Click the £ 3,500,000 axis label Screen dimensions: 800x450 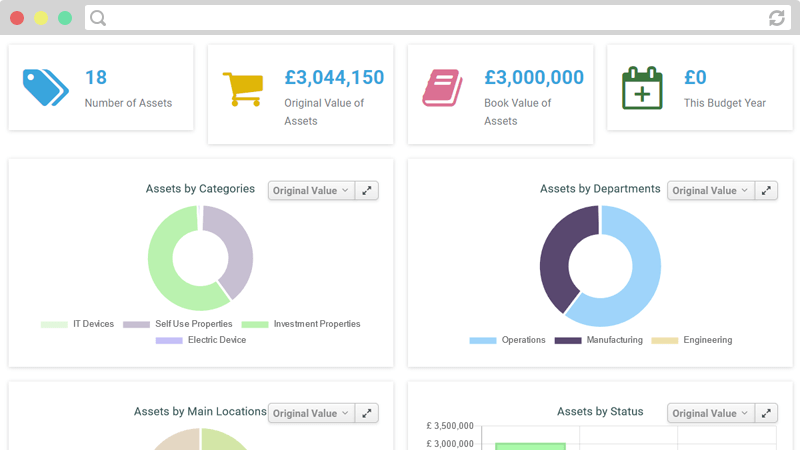450,426
